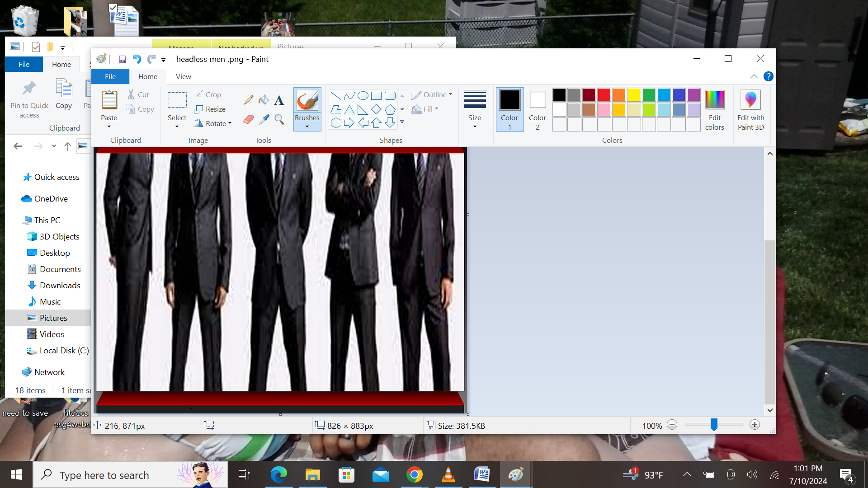
Task: Expand the Rotate dropdown menu
Action: pyautogui.click(x=230, y=123)
